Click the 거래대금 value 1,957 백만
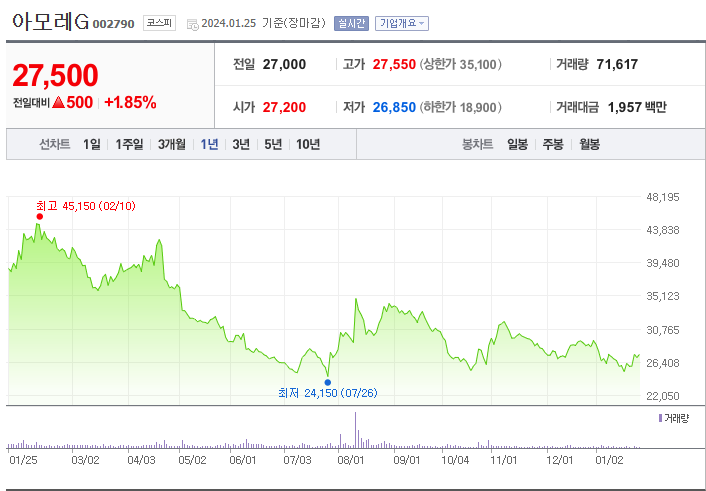 (x=637, y=107)
